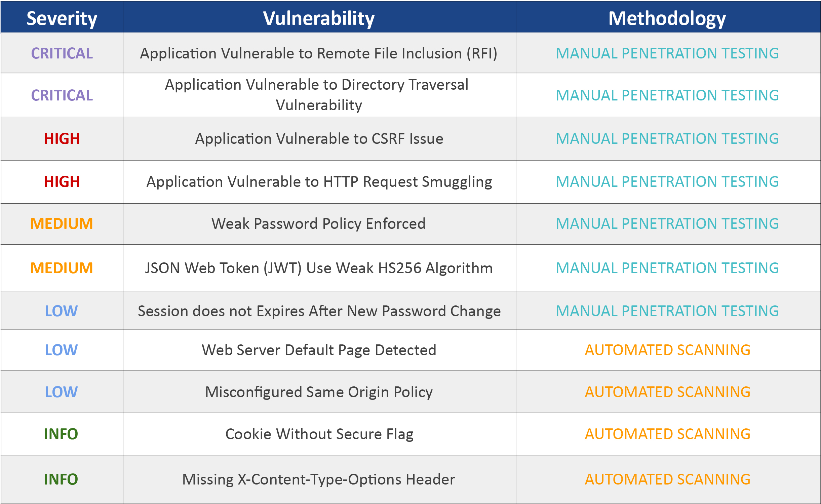The image size is (821, 504).
Task: Click Weak Password Policy Enforced text
Action: tap(318, 224)
